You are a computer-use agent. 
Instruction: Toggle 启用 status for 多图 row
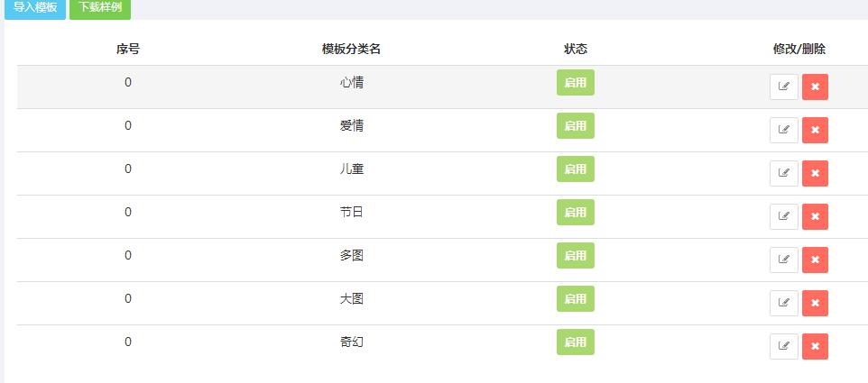pyautogui.click(x=576, y=255)
